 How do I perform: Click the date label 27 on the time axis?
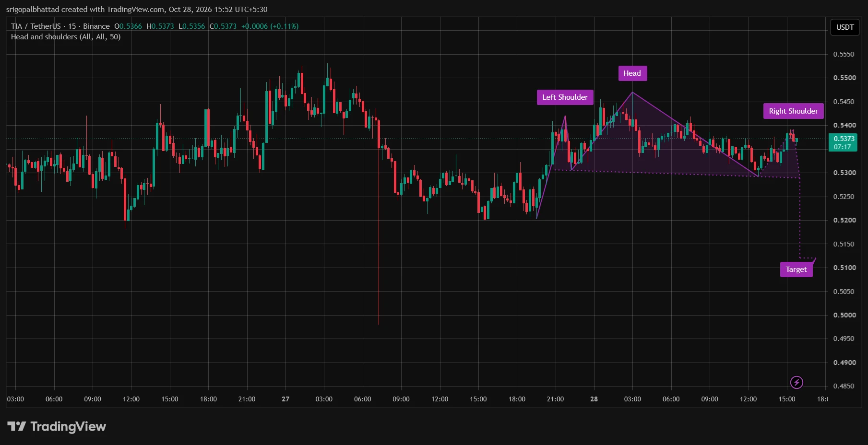click(x=285, y=399)
